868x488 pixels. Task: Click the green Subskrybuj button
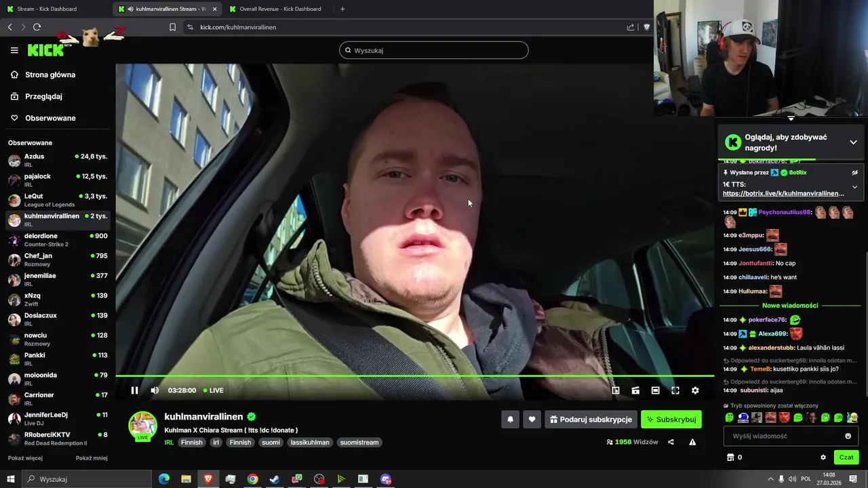click(671, 420)
